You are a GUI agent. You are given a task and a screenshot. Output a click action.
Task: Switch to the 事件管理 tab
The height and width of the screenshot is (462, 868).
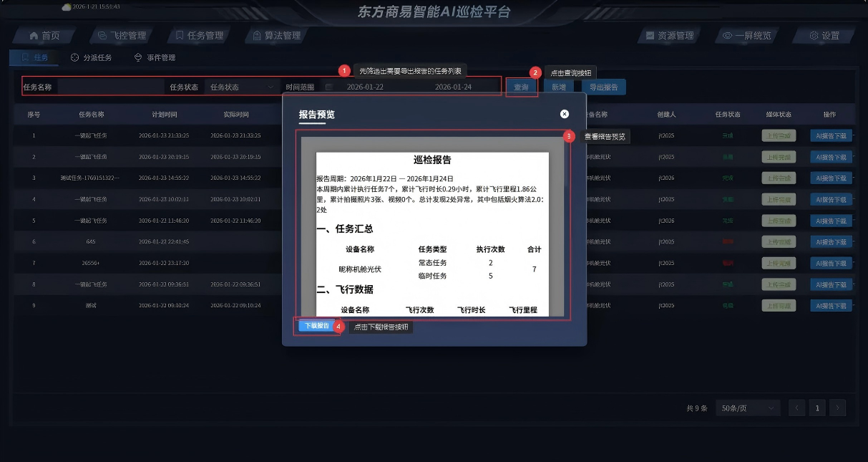point(155,57)
